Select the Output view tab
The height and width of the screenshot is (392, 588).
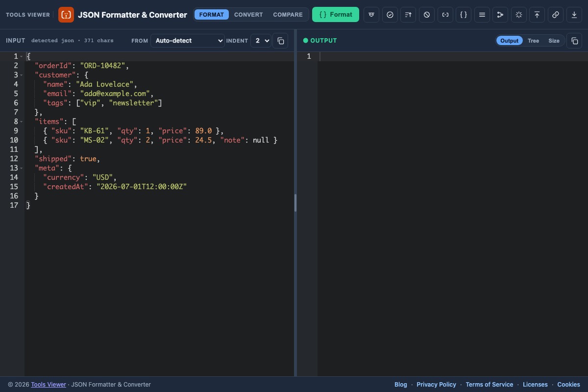[510, 41]
